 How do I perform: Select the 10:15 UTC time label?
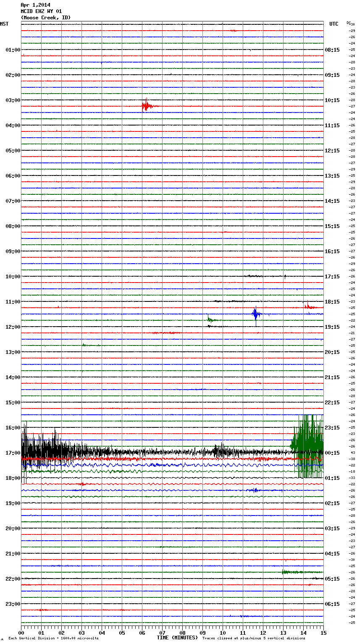[x=332, y=100]
